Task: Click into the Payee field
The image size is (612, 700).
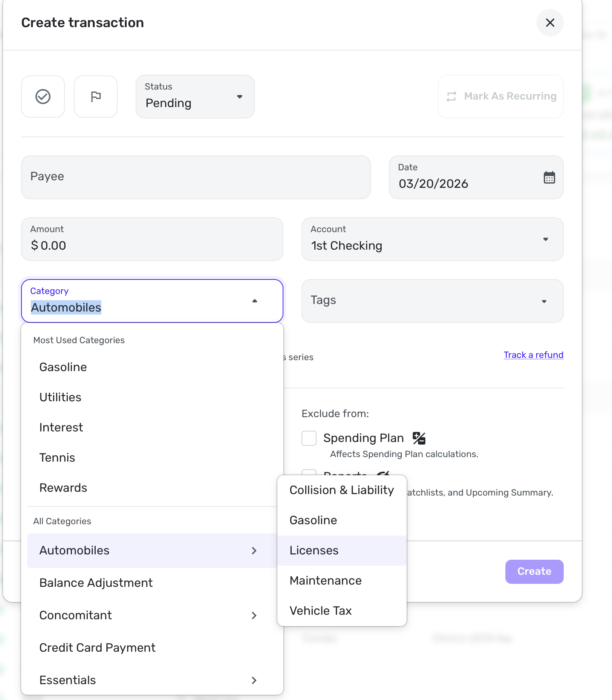Action: click(196, 177)
